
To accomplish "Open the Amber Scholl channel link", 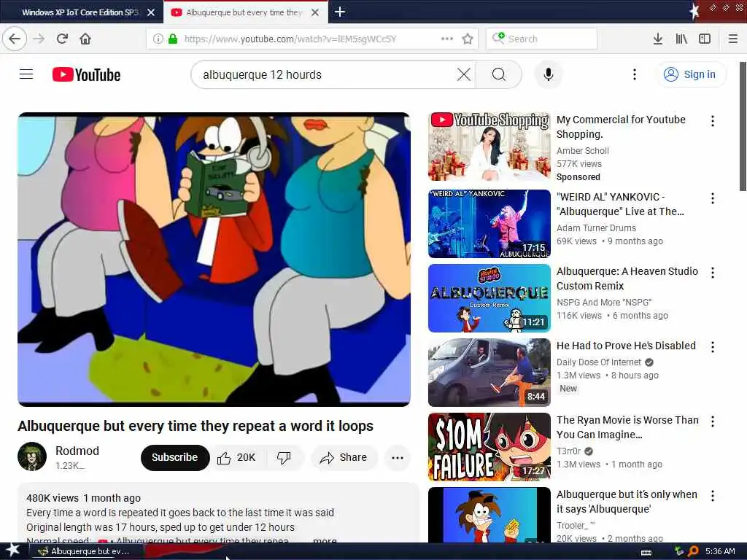I will pyautogui.click(x=583, y=150).
